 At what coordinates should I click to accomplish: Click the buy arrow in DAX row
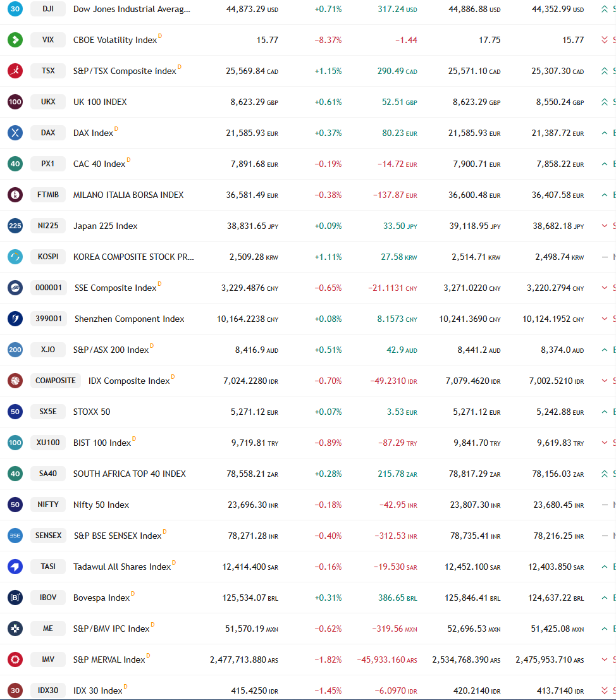pos(605,133)
